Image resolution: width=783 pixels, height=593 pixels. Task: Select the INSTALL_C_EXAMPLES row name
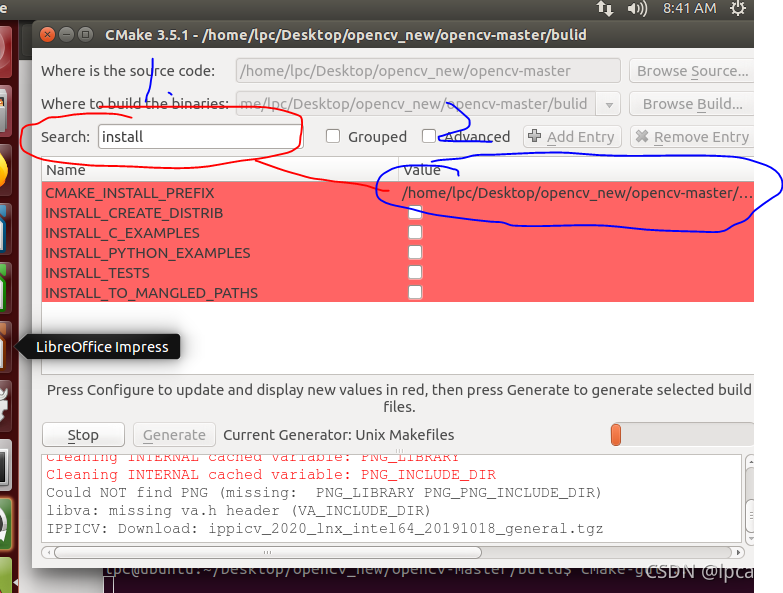[x=122, y=233]
